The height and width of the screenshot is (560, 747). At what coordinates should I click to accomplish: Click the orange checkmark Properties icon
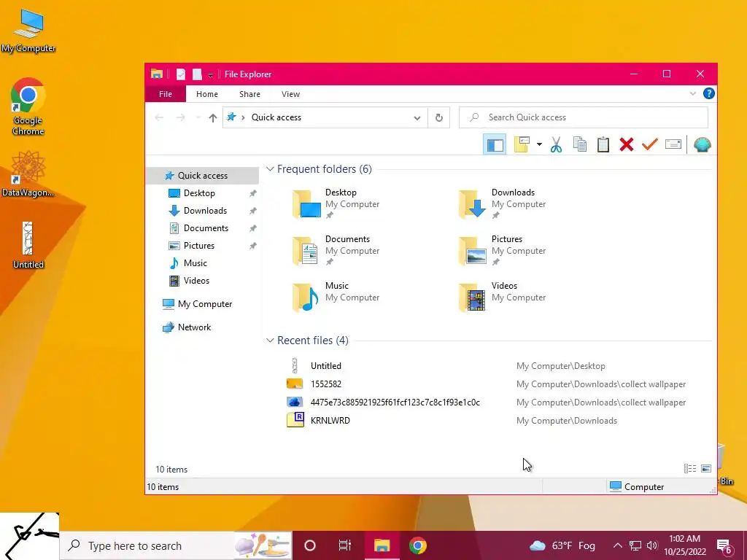650,144
